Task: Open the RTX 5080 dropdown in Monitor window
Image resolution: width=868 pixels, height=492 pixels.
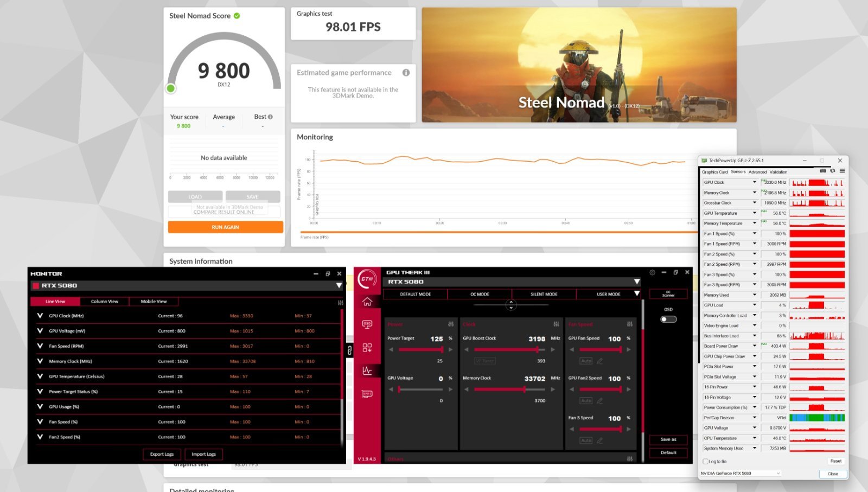Action: [x=339, y=285]
